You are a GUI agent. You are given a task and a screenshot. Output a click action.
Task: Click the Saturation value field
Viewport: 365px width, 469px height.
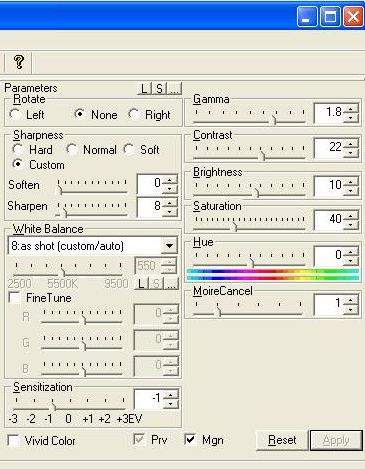(329, 220)
